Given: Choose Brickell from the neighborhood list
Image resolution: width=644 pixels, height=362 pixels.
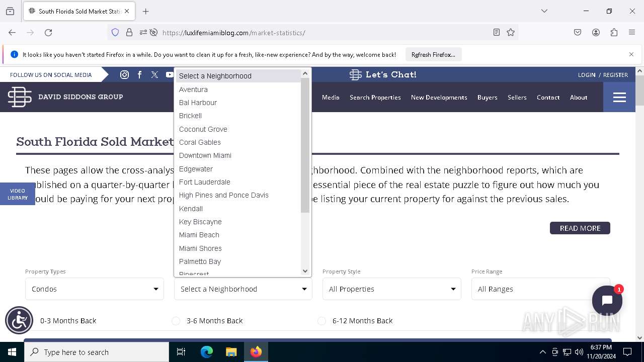Looking at the screenshot, I should [x=237, y=116].
